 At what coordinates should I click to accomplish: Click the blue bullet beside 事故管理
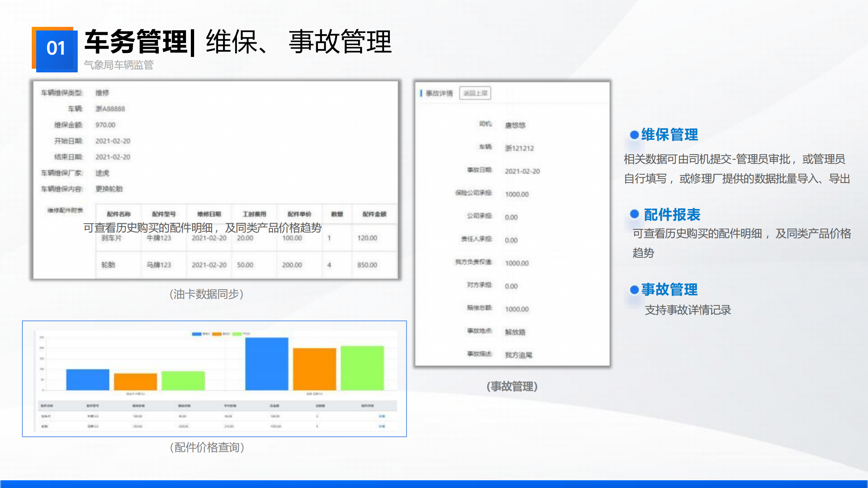pos(634,290)
